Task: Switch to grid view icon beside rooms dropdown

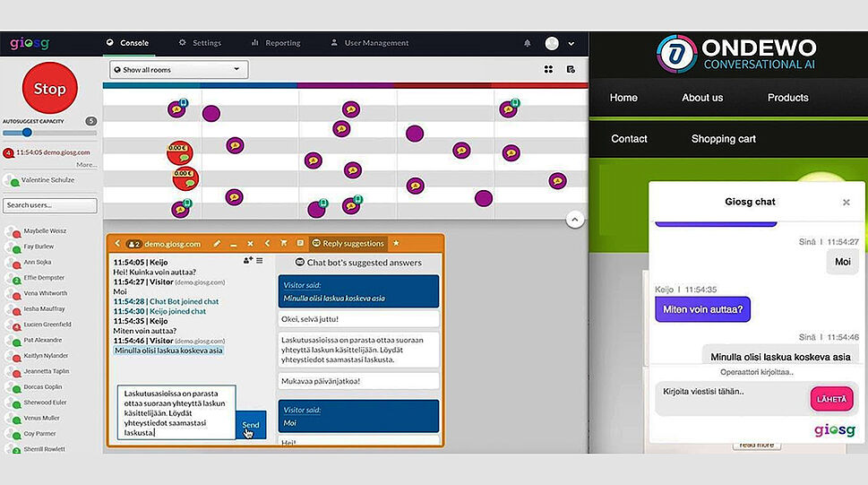Action: pos(548,69)
